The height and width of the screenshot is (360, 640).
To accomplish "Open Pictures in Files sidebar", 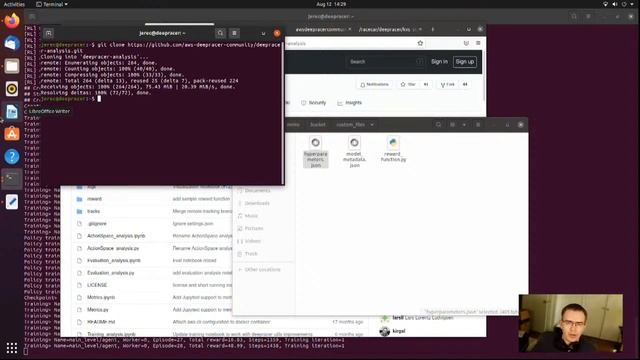I will click(253, 229).
